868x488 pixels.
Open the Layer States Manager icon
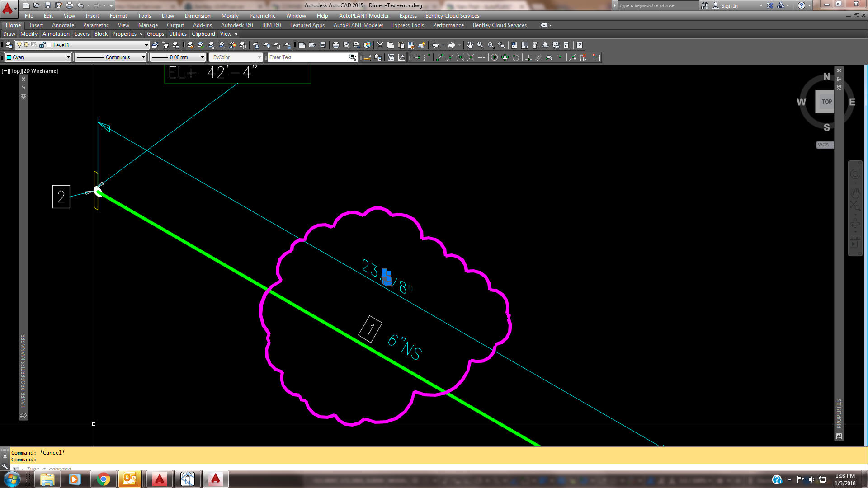click(176, 45)
